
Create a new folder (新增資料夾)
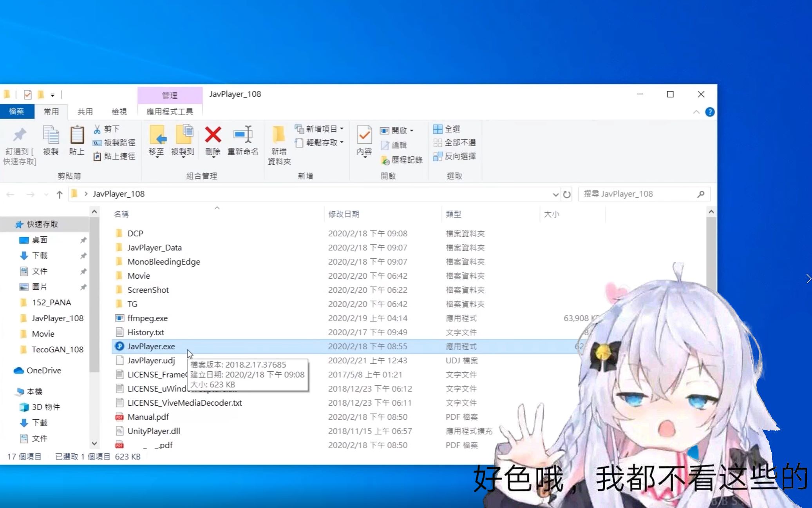279,145
